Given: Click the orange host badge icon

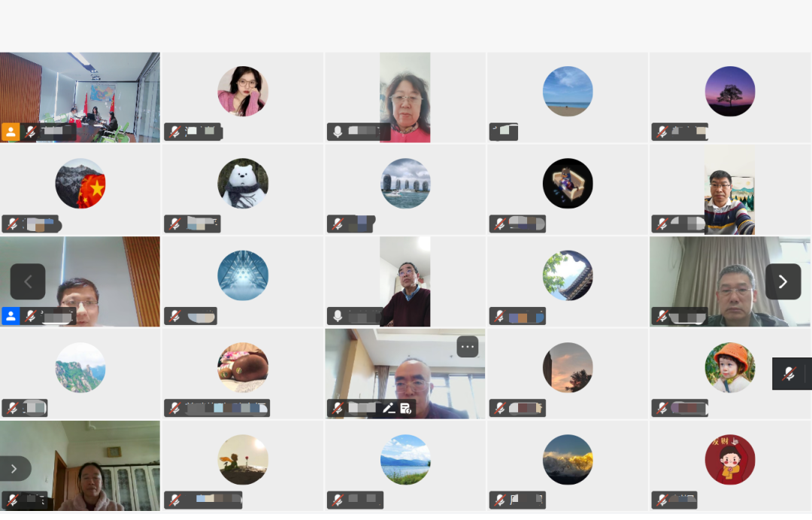Looking at the screenshot, I should click(x=11, y=132).
